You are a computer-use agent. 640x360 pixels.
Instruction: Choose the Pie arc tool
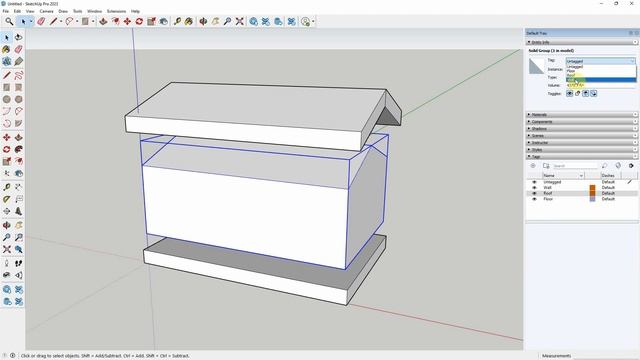coord(18,123)
